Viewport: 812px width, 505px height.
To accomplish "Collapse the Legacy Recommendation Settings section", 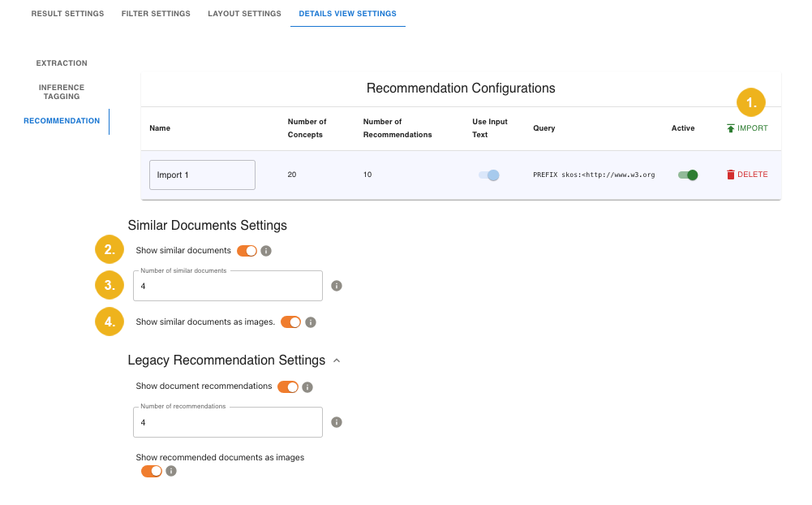I will [x=337, y=360].
